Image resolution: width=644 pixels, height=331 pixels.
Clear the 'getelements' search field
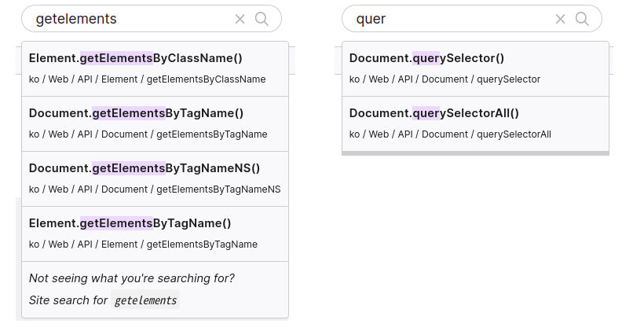click(x=240, y=19)
